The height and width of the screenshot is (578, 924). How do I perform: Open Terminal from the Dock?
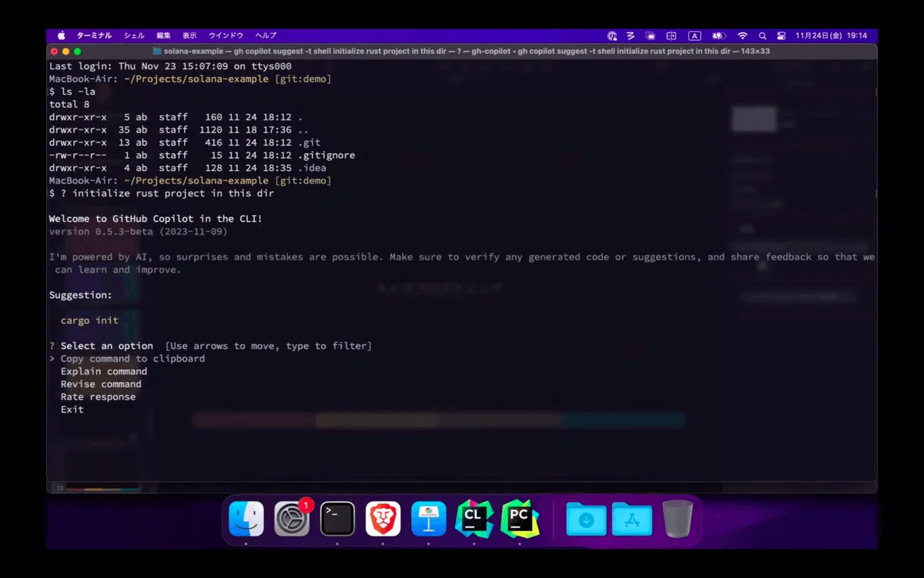[337, 519]
